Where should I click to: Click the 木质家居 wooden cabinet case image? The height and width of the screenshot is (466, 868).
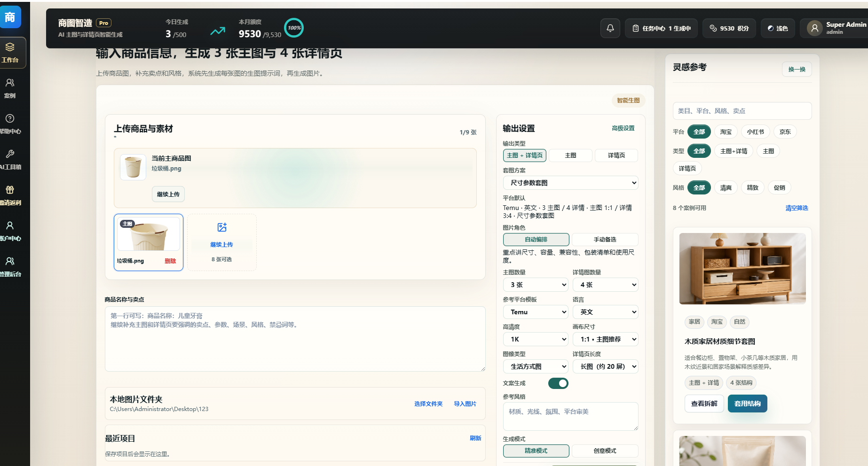(x=742, y=269)
